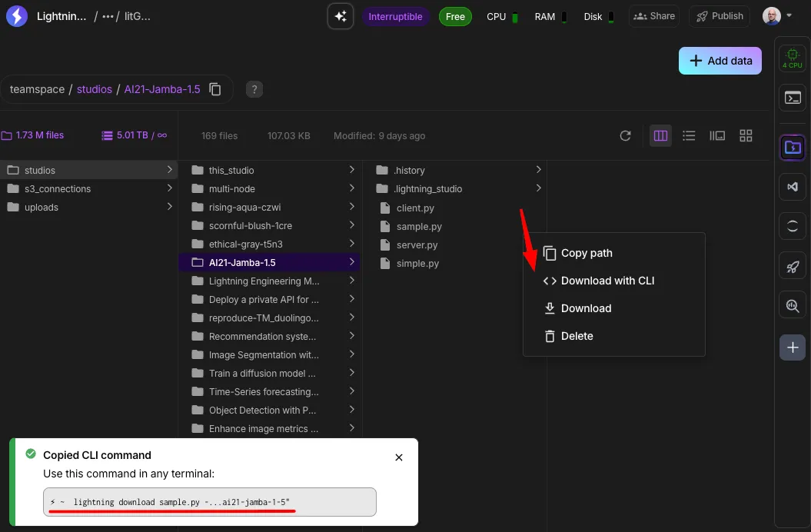Choose Copy path from context menu
Viewport: 811px width, 532px height.
[x=614, y=253]
